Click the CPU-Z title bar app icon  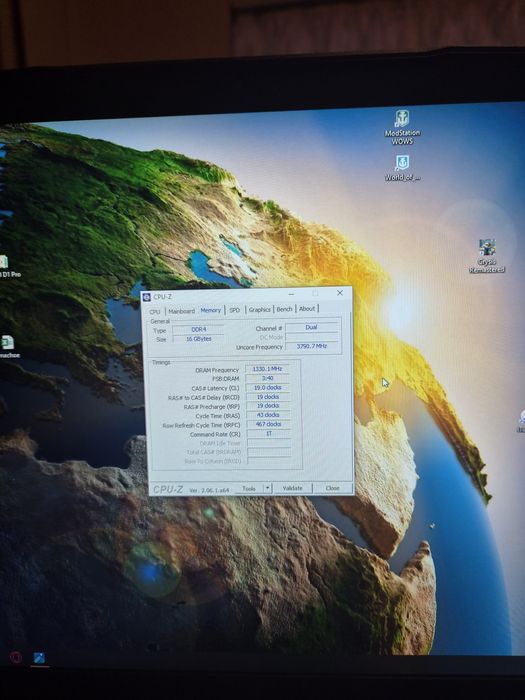(146, 297)
